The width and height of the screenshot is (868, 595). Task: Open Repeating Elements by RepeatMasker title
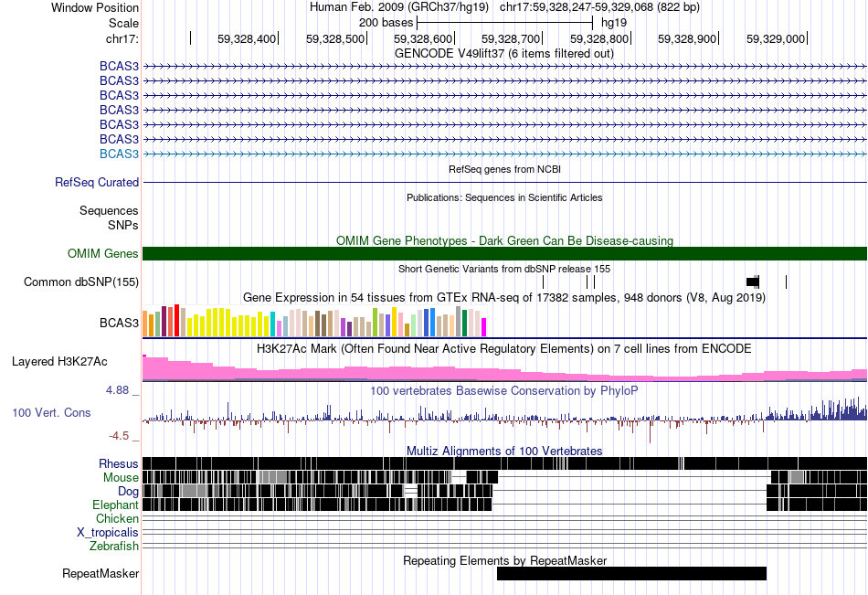click(504, 560)
